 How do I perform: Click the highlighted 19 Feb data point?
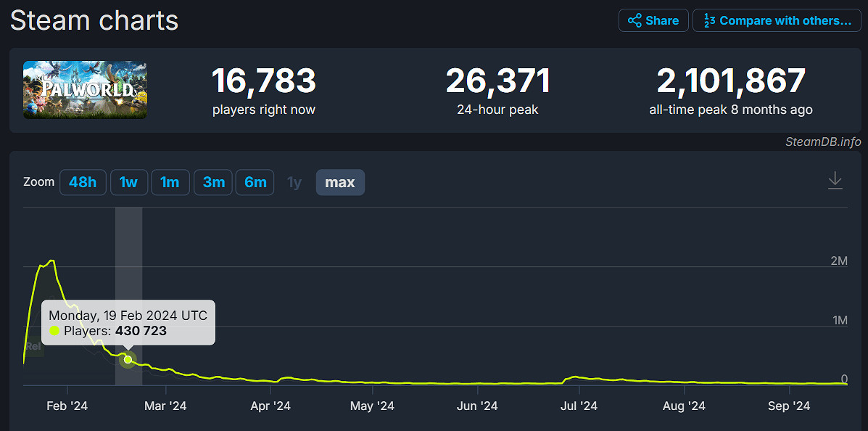128,359
